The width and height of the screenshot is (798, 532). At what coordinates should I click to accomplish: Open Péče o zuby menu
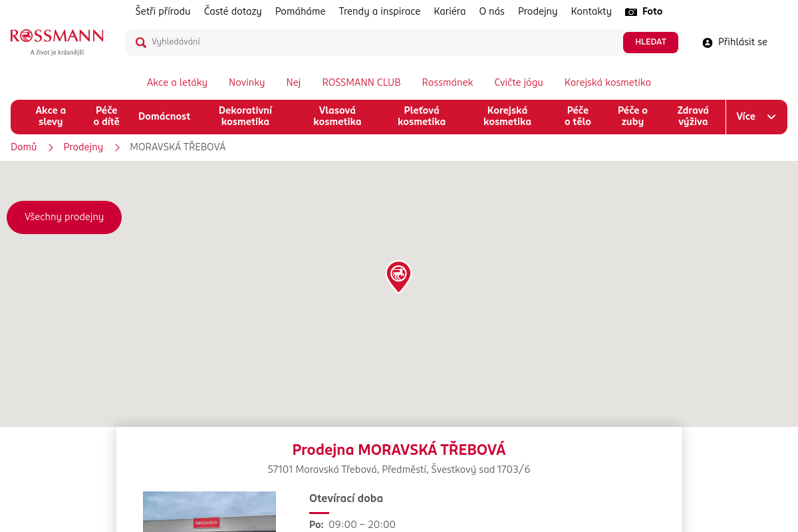coord(632,116)
